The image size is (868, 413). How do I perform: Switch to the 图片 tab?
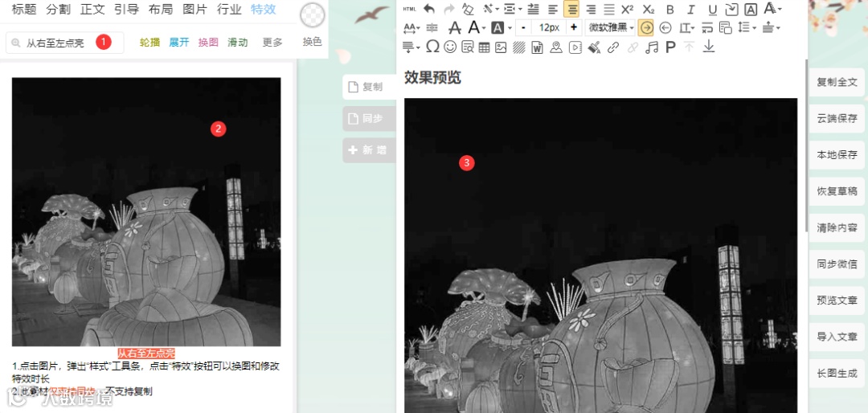click(193, 10)
